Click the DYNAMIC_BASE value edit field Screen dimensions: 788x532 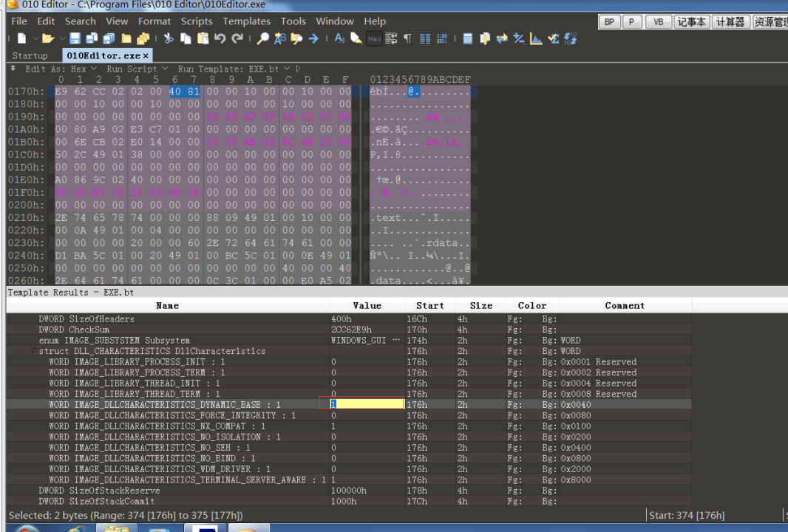pos(367,404)
